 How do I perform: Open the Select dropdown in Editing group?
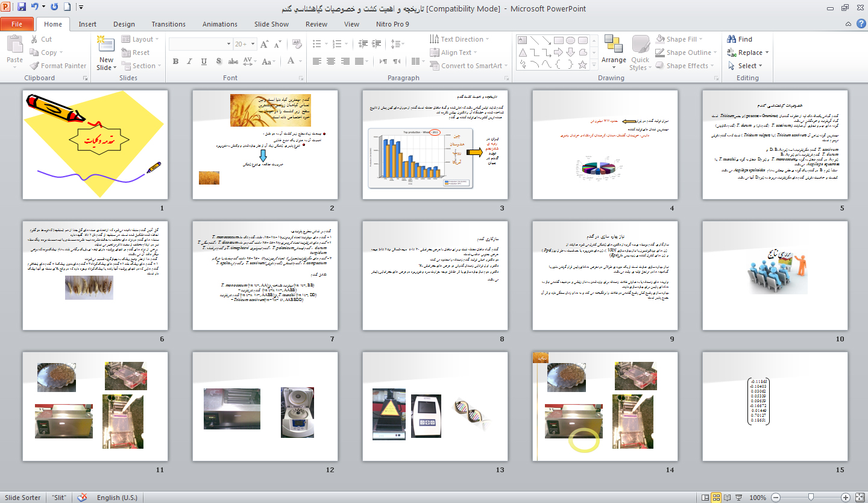click(x=745, y=66)
